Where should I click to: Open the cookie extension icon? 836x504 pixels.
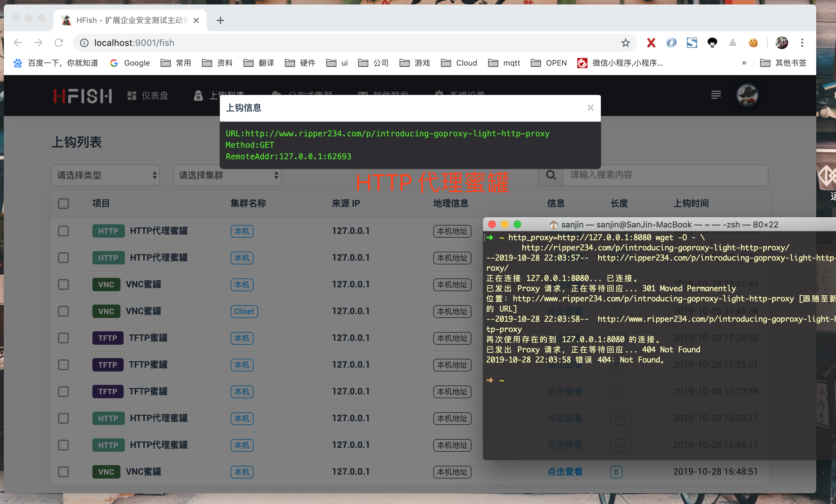click(753, 43)
